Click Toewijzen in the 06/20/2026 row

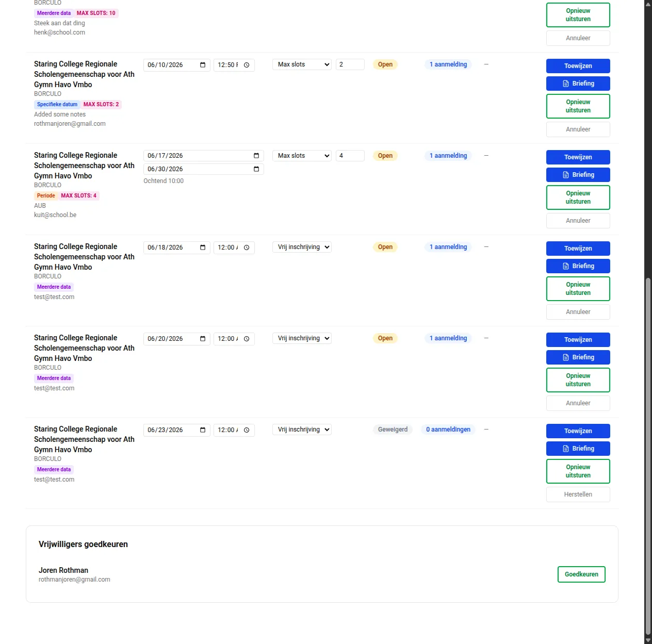click(578, 340)
